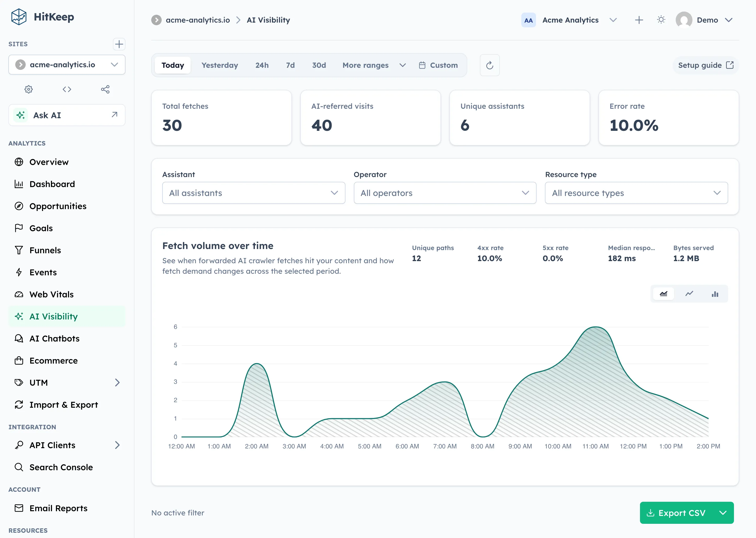The width and height of the screenshot is (756, 538).
Task: Expand the UTM submenu chevron
Action: point(117,383)
